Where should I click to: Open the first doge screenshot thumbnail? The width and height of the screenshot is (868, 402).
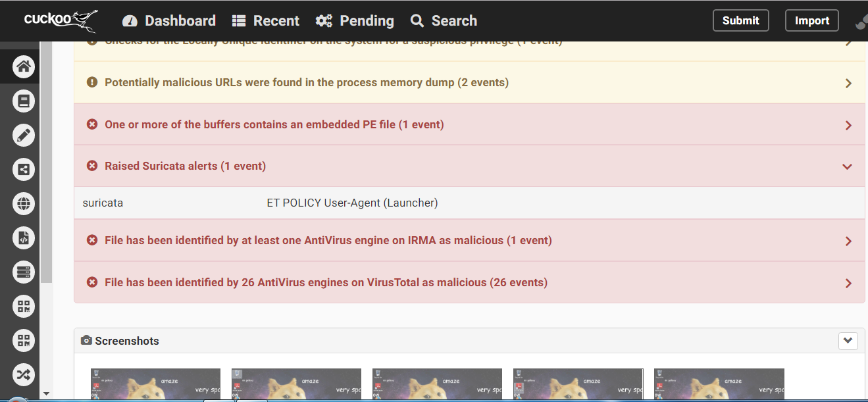click(x=155, y=384)
